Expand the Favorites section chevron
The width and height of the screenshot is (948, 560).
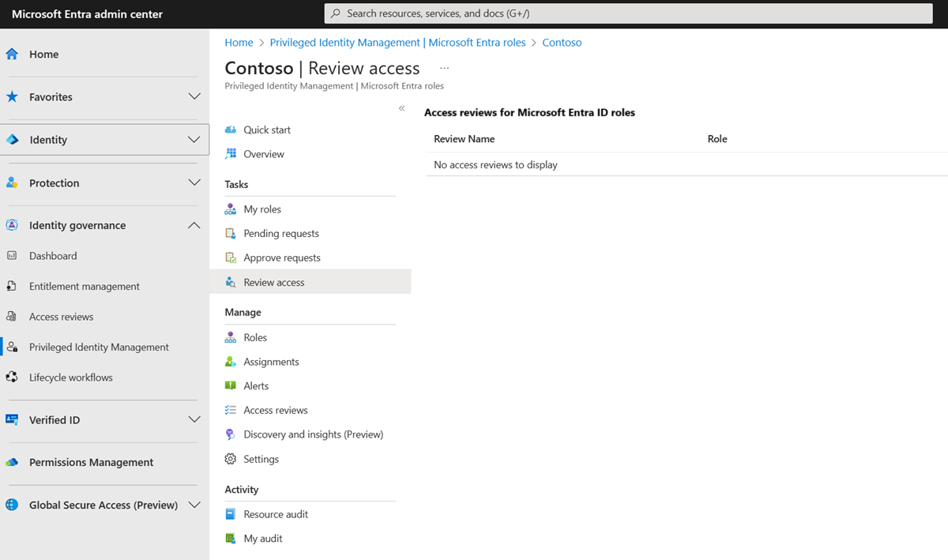pyautogui.click(x=194, y=96)
